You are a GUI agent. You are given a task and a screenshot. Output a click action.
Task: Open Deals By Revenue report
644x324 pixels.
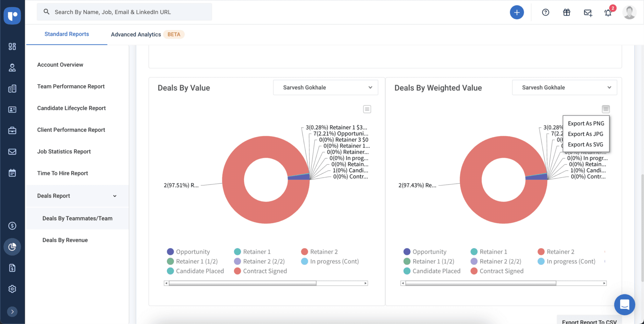click(x=65, y=240)
